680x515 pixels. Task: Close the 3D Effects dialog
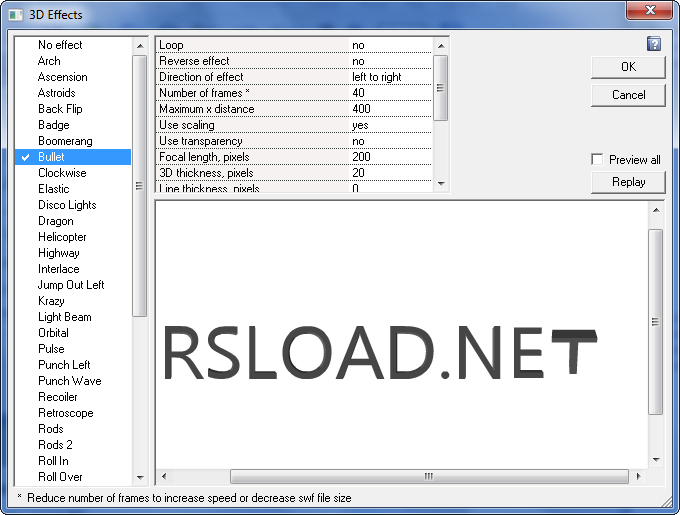[x=650, y=10]
